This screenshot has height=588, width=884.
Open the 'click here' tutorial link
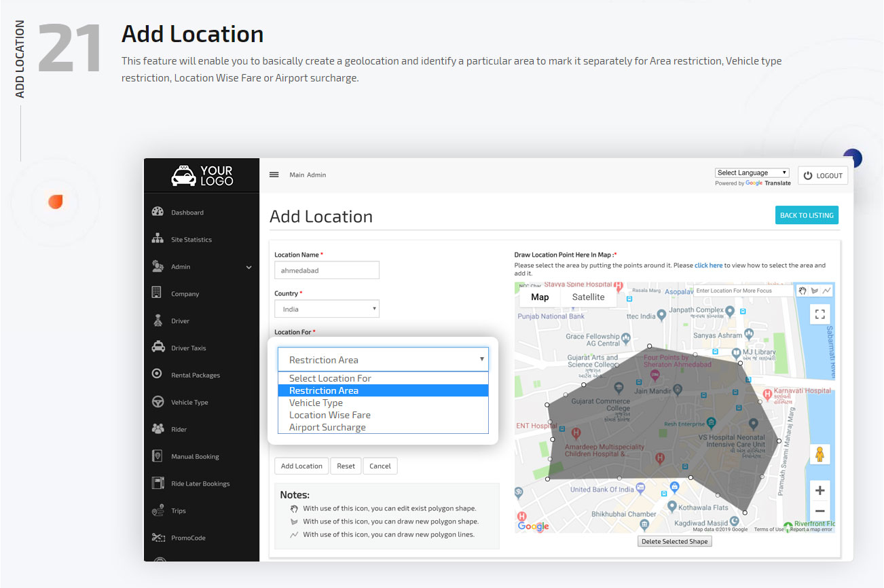click(709, 265)
